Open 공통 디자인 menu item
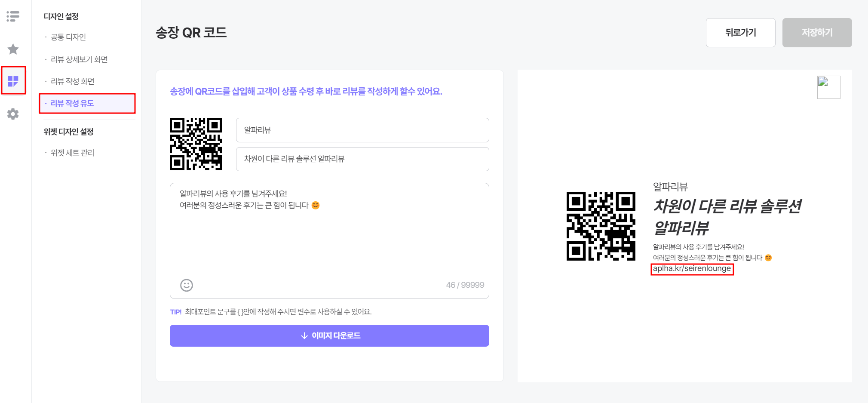 coord(68,37)
